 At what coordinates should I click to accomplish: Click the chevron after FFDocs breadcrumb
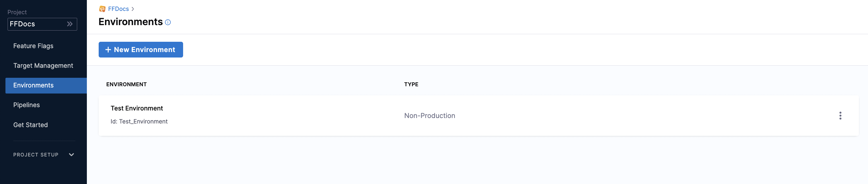[133, 9]
